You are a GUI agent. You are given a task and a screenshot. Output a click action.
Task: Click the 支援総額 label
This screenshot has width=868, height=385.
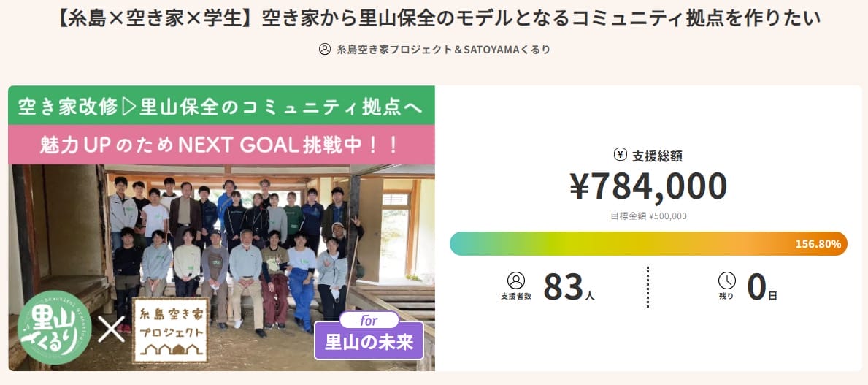657,156
